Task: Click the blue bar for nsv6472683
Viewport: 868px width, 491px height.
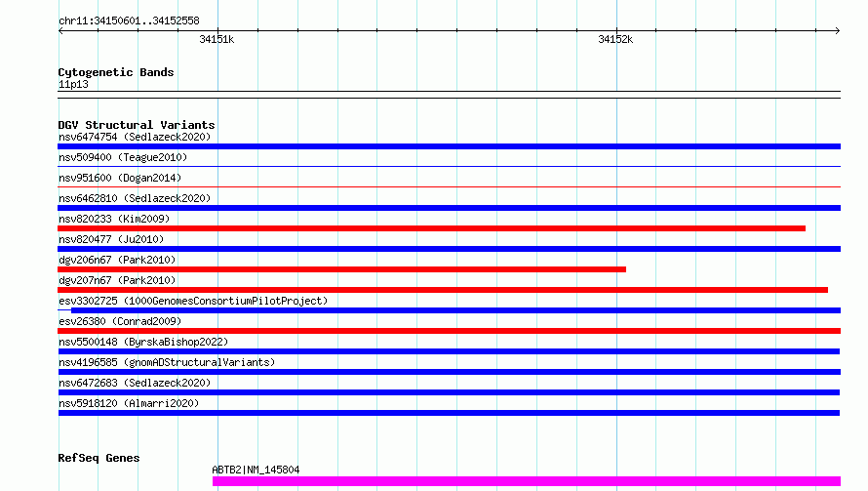Action: tap(449, 392)
